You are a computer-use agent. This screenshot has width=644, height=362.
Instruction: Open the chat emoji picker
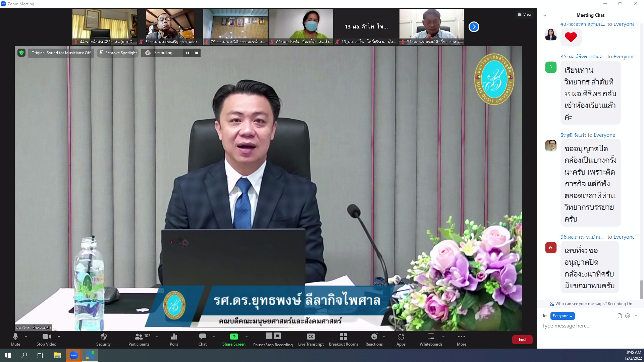point(628,316)
